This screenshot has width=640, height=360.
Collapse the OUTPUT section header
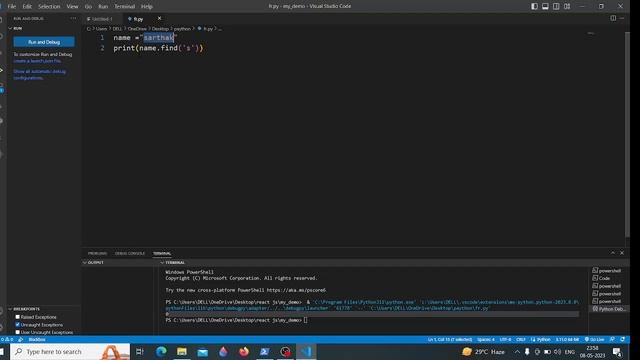click(x=93, y=263)
